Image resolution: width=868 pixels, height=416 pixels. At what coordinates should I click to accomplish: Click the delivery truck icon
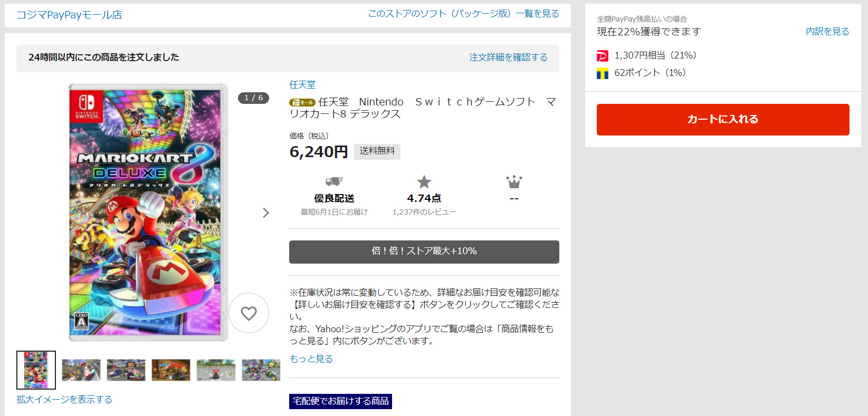[334, 182]
